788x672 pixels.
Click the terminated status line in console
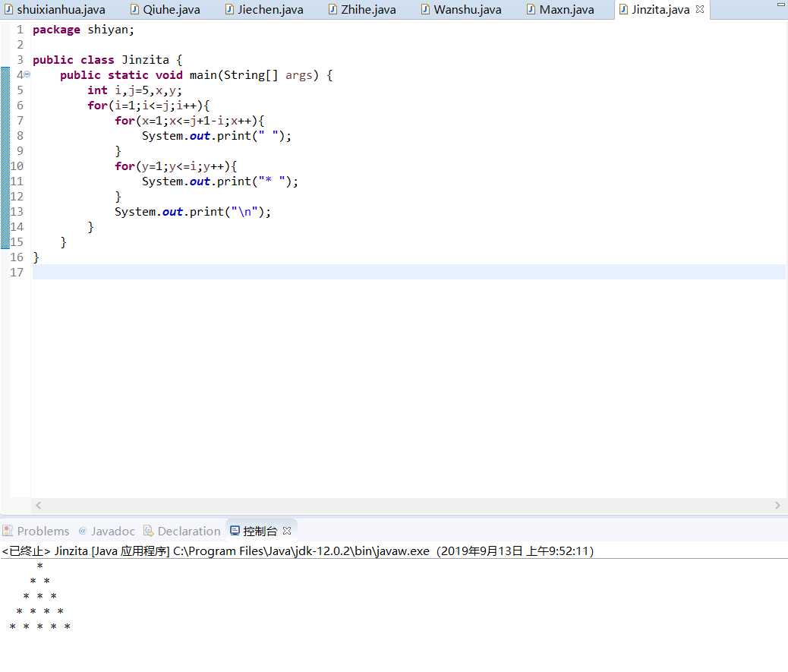(298, 551)
